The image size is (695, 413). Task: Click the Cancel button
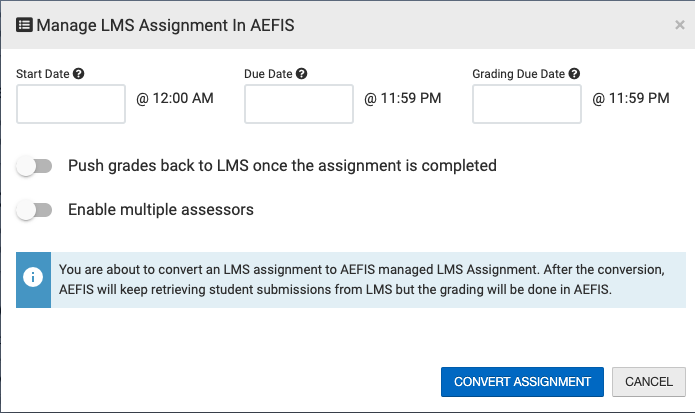(x=648, y=381)
